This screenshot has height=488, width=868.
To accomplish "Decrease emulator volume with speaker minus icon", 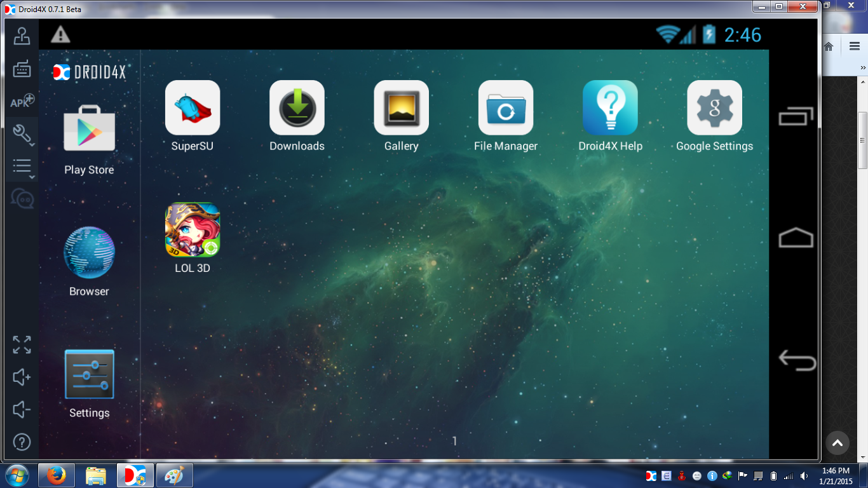I will [22, 409].
